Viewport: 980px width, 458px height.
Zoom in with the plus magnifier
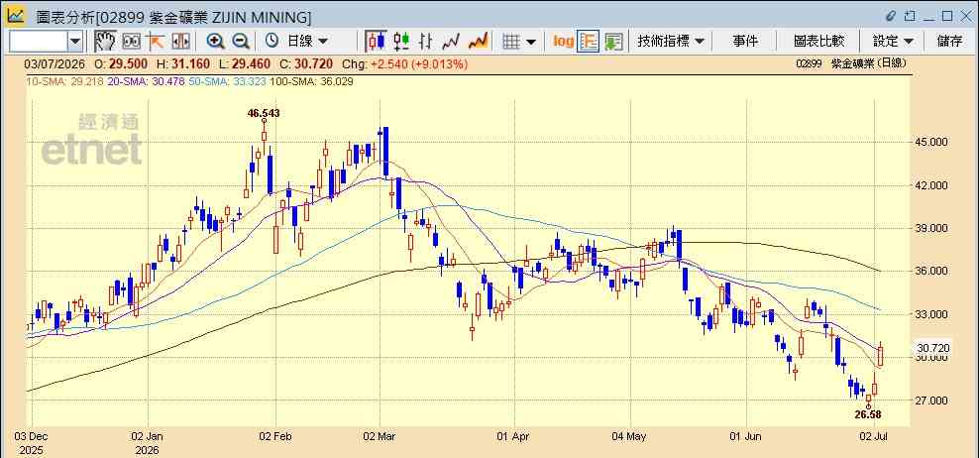[x=216, y=42]
